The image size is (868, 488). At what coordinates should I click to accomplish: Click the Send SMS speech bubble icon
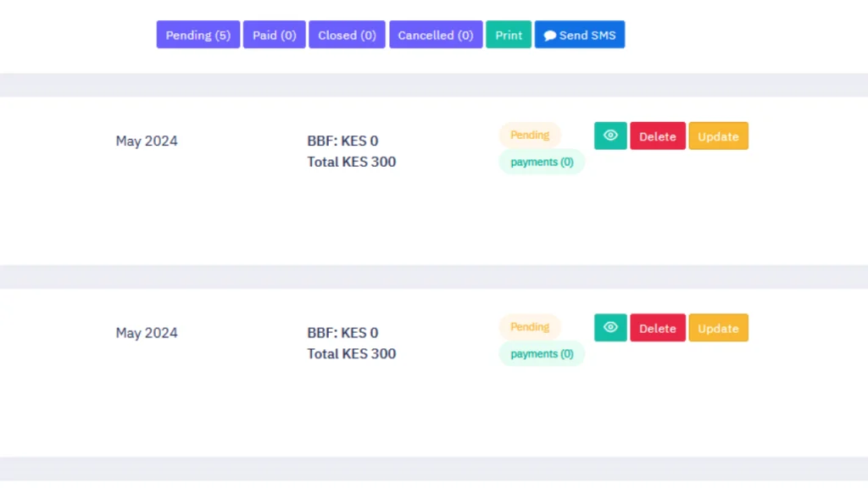549,36
